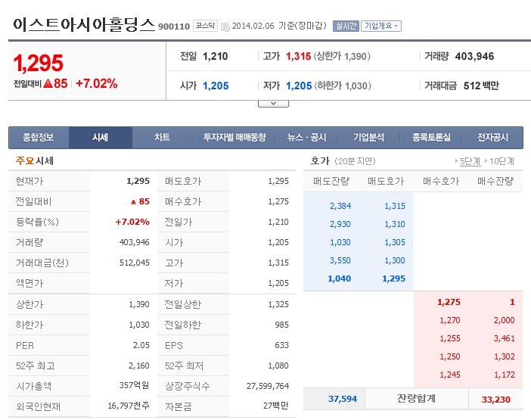Switch to the 전자공시 tab
This screenshot has height=420, width=531.
pos(492,138)
